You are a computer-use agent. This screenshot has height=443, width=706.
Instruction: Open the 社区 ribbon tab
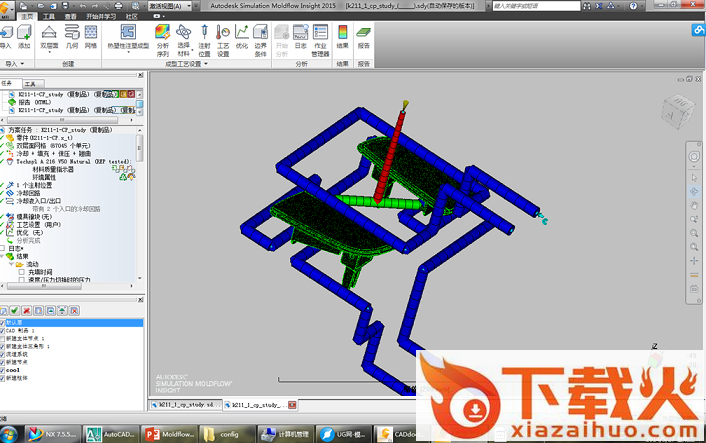(x=131, y=16)
